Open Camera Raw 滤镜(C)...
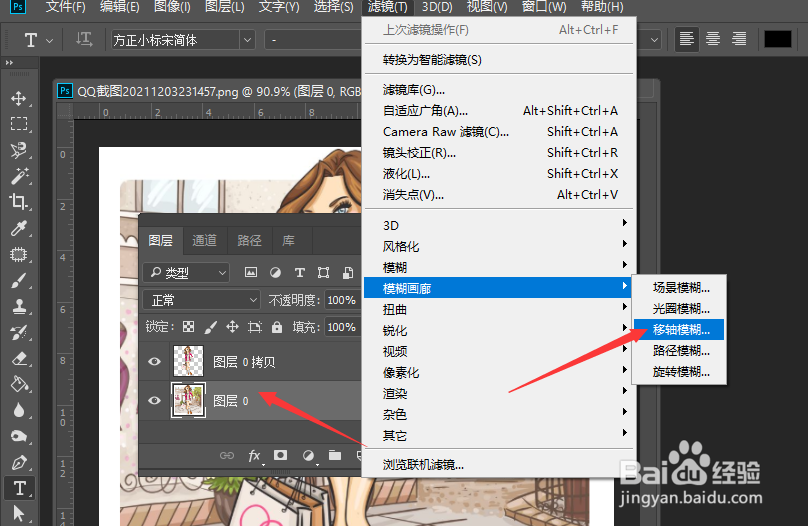808x526 pixels. [x=498, y=132]
